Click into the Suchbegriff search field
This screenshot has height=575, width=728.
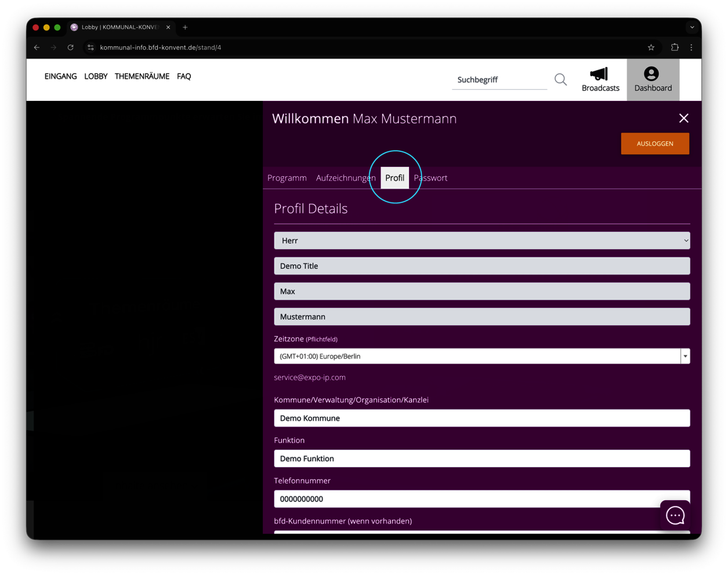(x=499, y=80)
